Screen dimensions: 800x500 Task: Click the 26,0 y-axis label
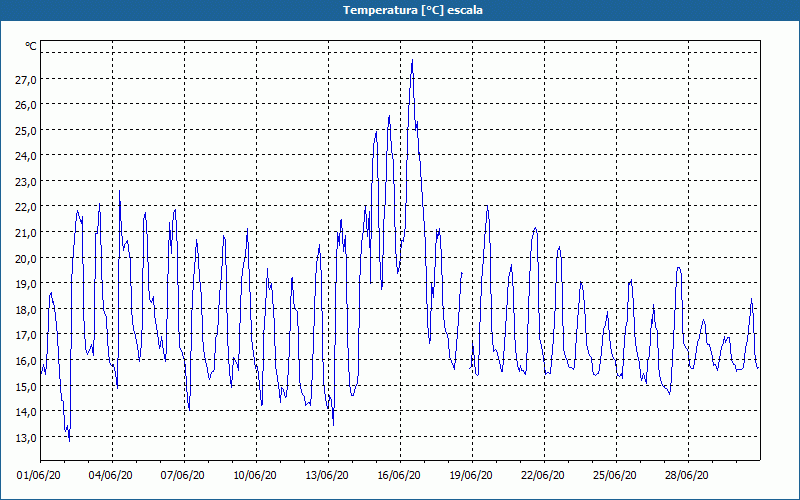pos(26,105)
